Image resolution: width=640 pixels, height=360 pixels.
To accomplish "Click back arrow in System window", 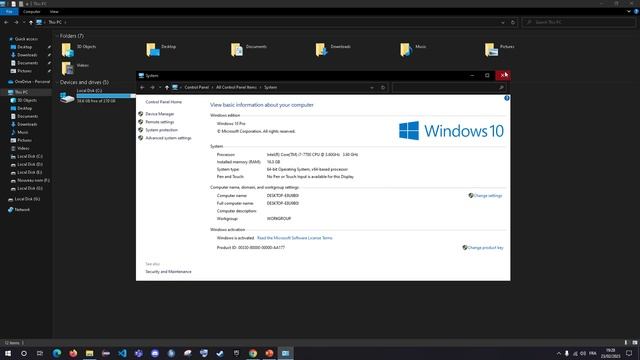I will click(142, 87).
